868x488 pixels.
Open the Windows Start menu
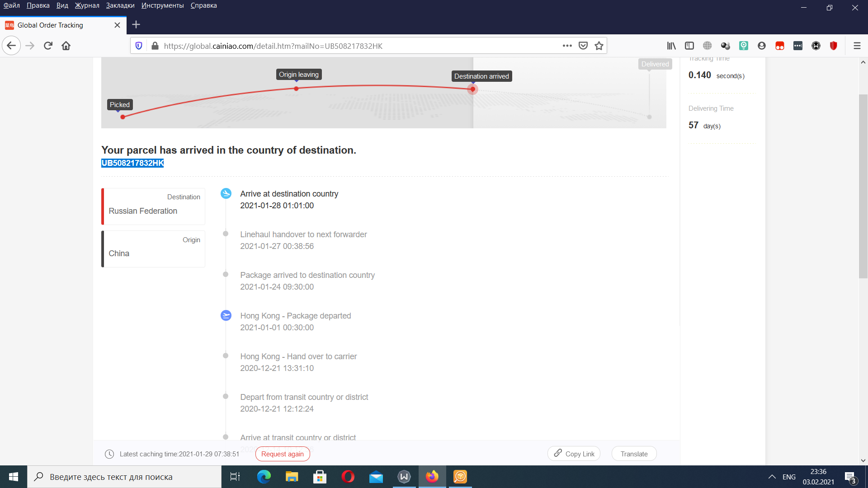pyautogui.click(x=14, y=477)
